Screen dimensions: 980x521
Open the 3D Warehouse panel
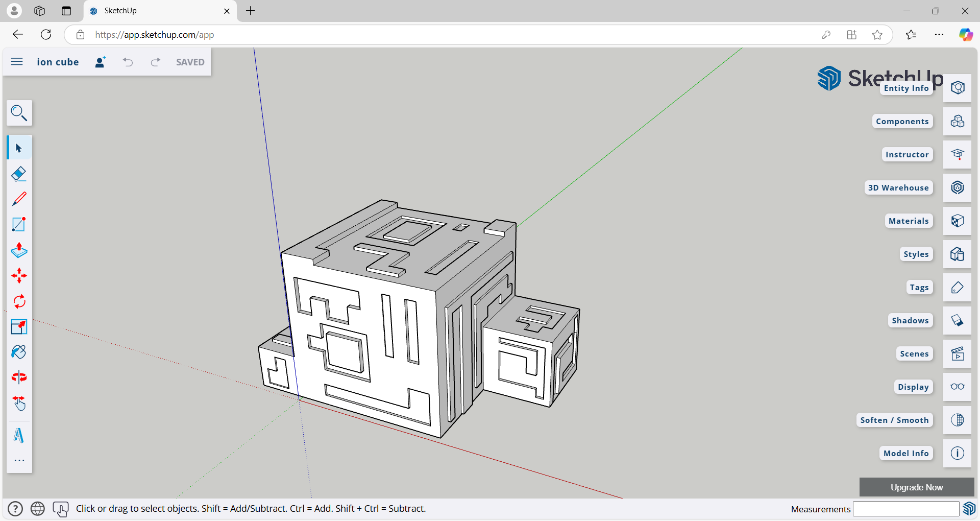[x=958, y=187]
